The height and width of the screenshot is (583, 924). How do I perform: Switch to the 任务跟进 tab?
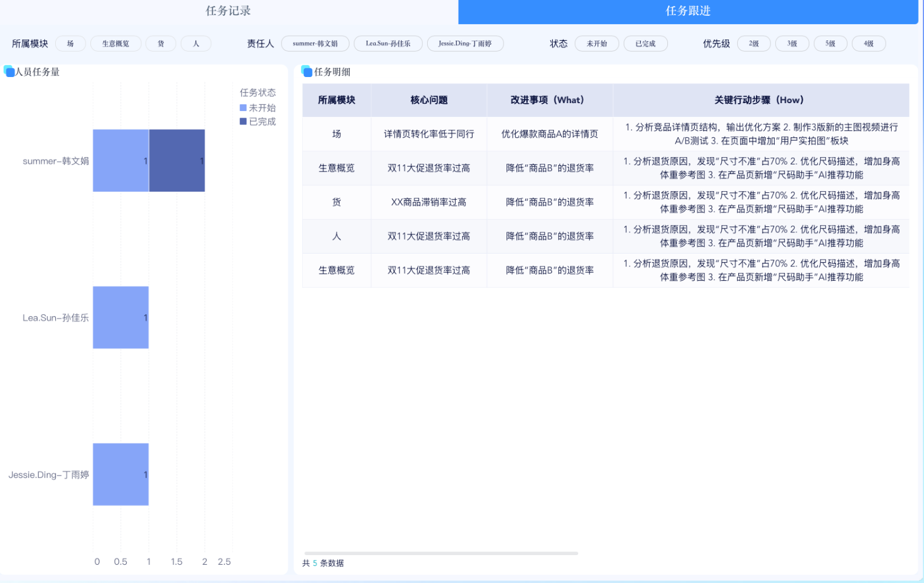pos(688,11)
